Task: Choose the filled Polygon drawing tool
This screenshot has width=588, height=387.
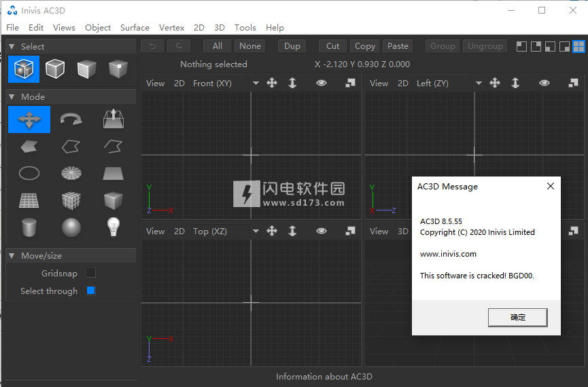Action: click(x=29, y=147)
